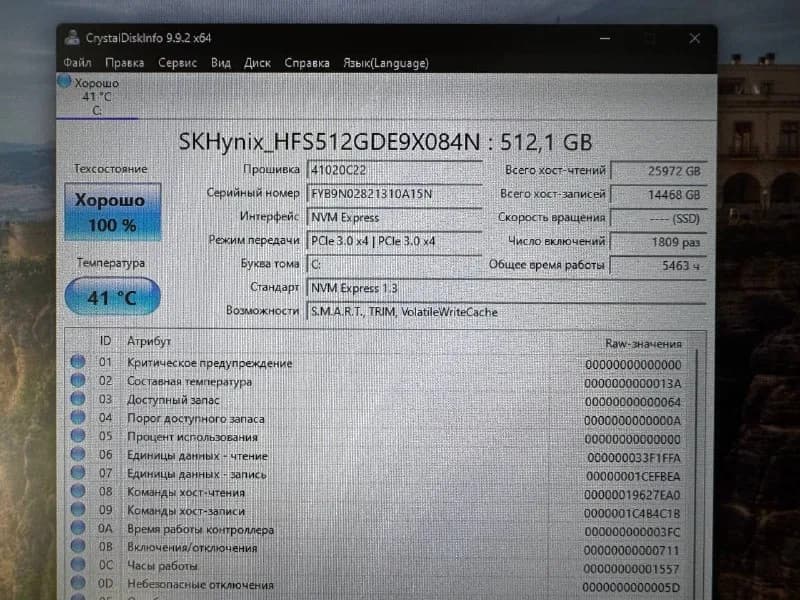
Task: Open the Справка menu
Action: [x=307, y=63]
